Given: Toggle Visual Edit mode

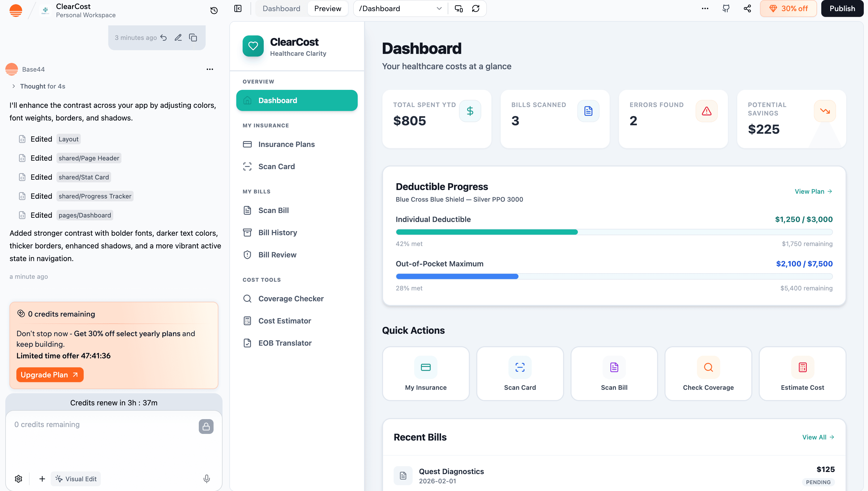Looking at the screenshot, I should click(76, 479).
